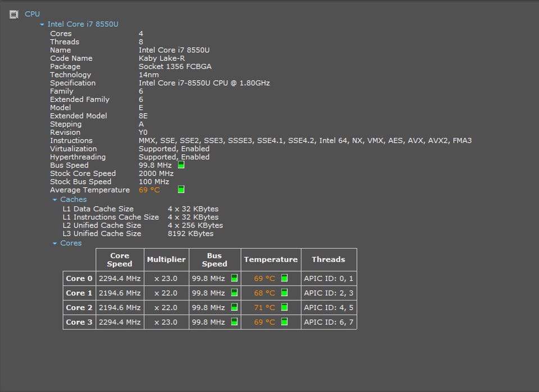Click the Core 3 temperature graph icon

point(284,322)
